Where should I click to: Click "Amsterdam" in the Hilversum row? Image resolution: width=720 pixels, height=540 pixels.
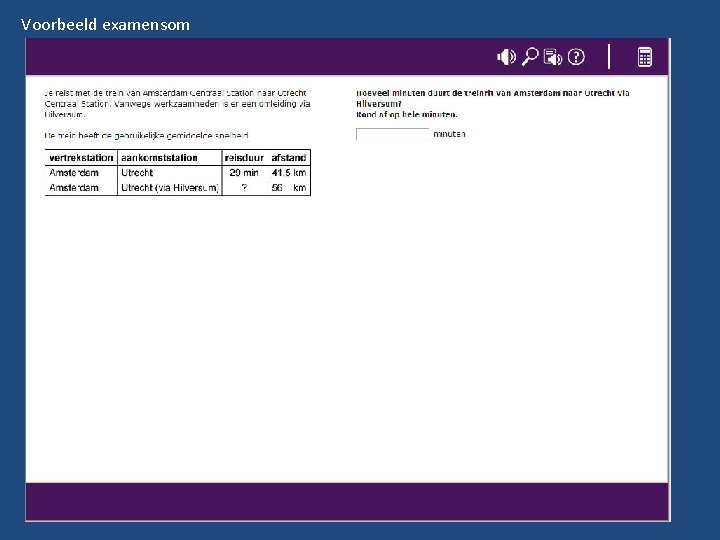click(73, 187)
